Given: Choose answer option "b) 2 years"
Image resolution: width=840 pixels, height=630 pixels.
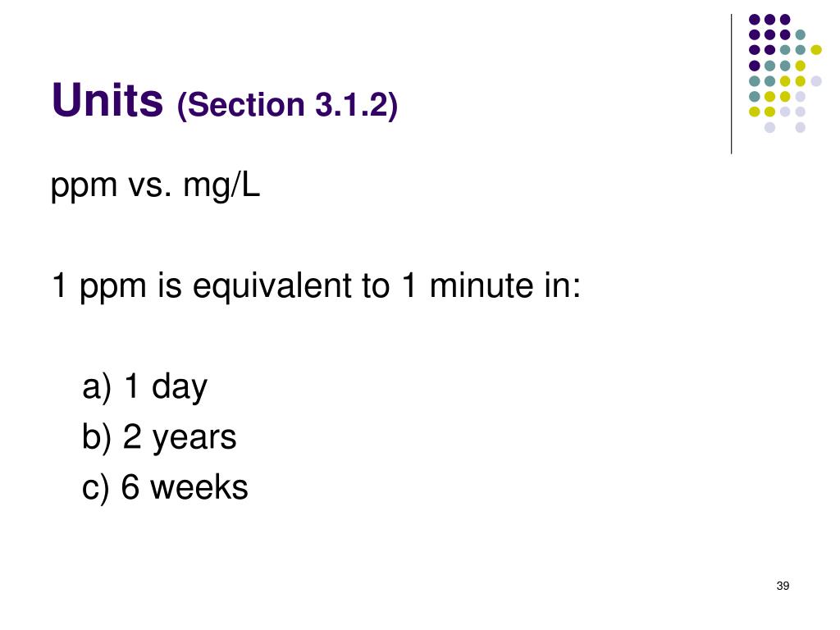Looking at the screenshot, I should (159, 436).
